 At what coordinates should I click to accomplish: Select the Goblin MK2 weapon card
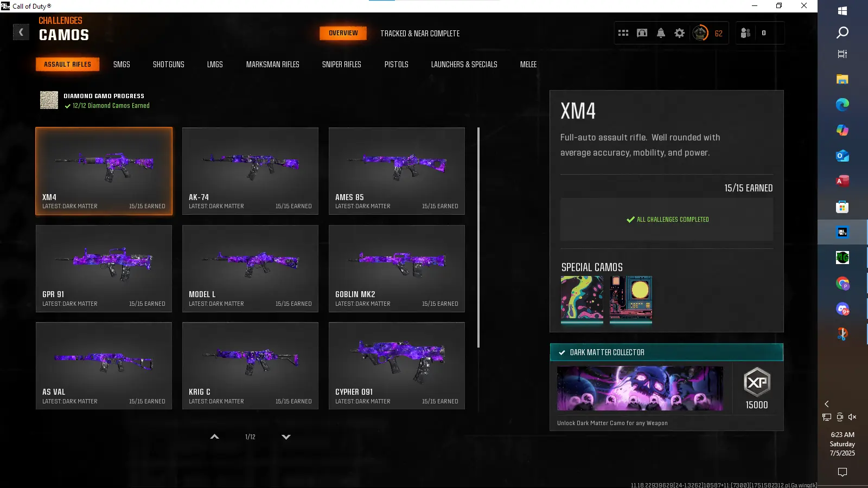[x=397, y=269]
